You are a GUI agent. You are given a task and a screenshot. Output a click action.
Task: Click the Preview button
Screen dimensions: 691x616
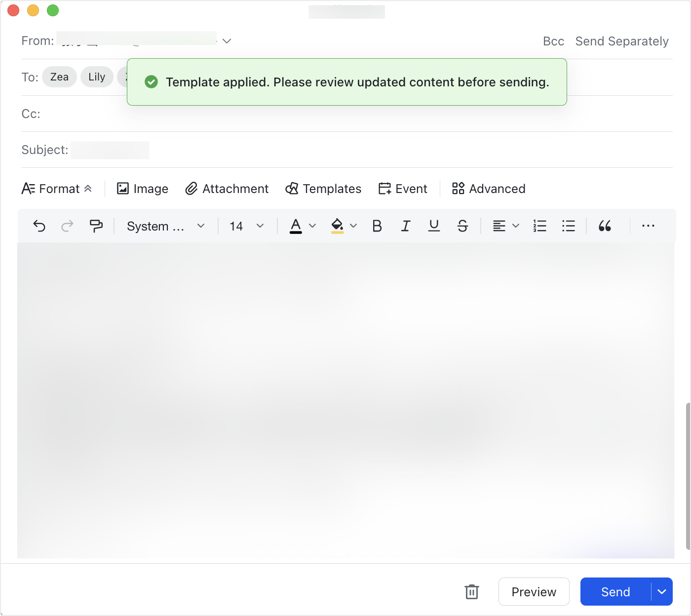click(534, 591)
